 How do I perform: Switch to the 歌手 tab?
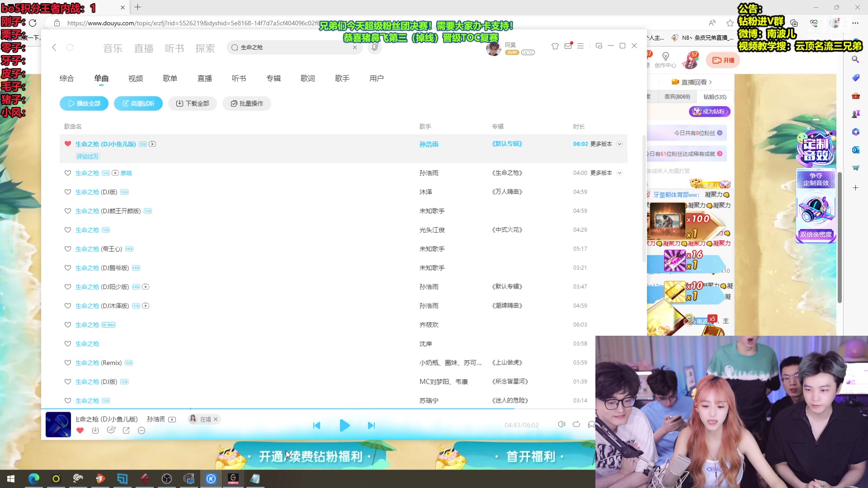click(342, 79)
